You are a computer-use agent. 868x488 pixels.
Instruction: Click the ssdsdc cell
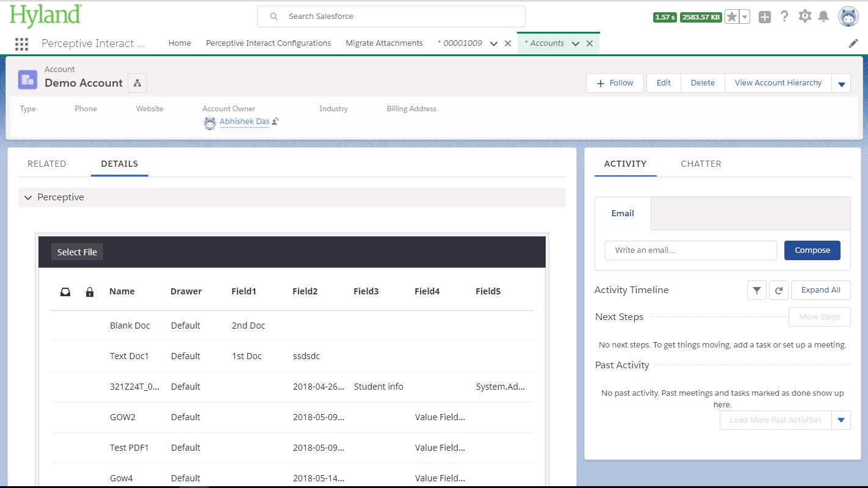tap(306, 356)
